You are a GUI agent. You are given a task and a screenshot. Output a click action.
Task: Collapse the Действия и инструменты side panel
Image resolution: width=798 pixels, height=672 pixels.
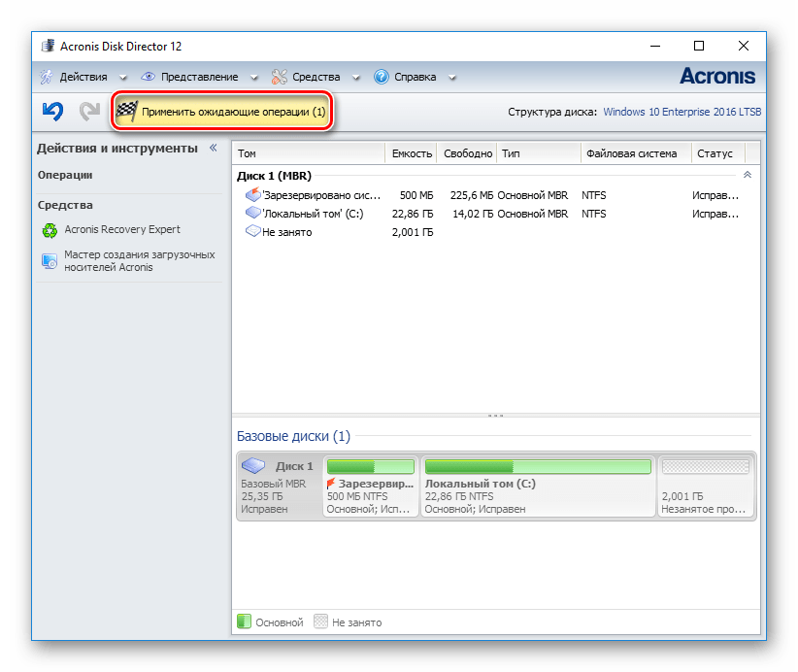[x=214, y=148]
